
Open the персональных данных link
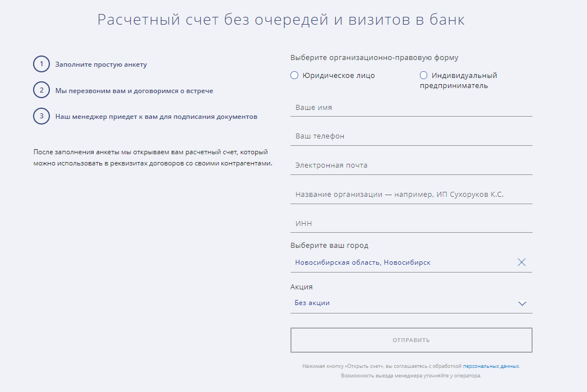coord(491,366)
